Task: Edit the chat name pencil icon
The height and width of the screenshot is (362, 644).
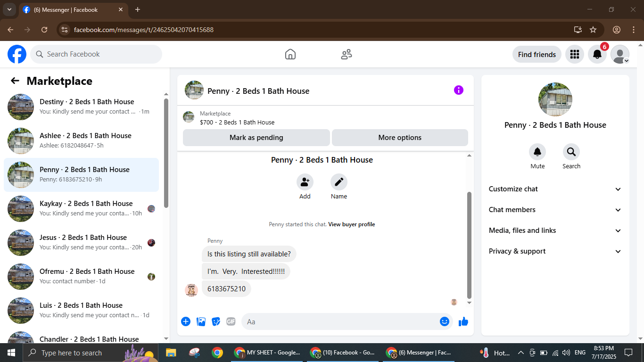Action: [339, 182]
